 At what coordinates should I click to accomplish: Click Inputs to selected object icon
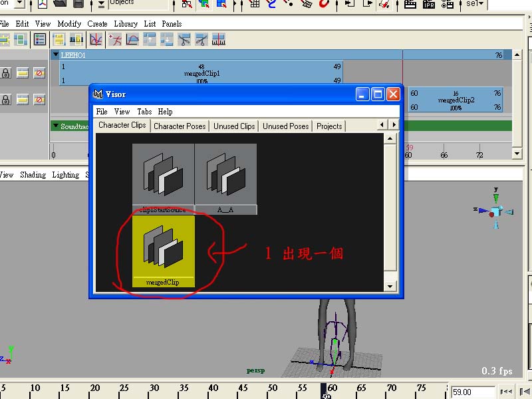click(x=350, y=4)
